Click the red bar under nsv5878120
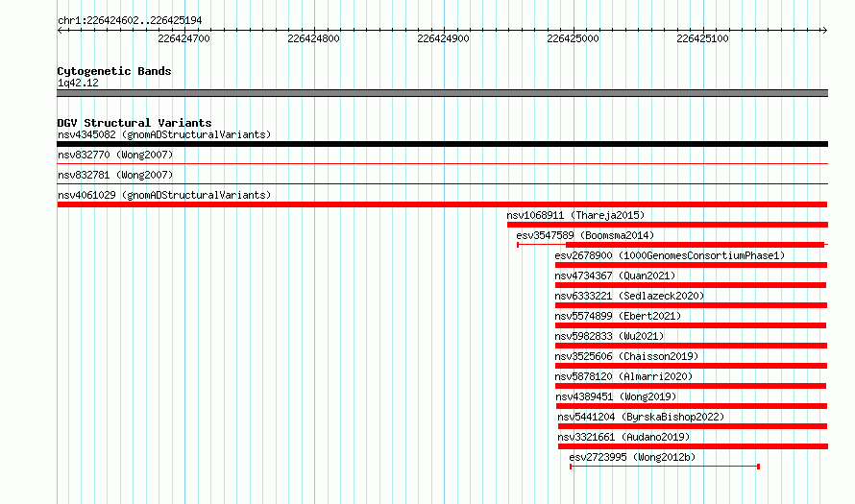This screenshot has height=504, width=855. pyautogui.click(x=691, y=386)
